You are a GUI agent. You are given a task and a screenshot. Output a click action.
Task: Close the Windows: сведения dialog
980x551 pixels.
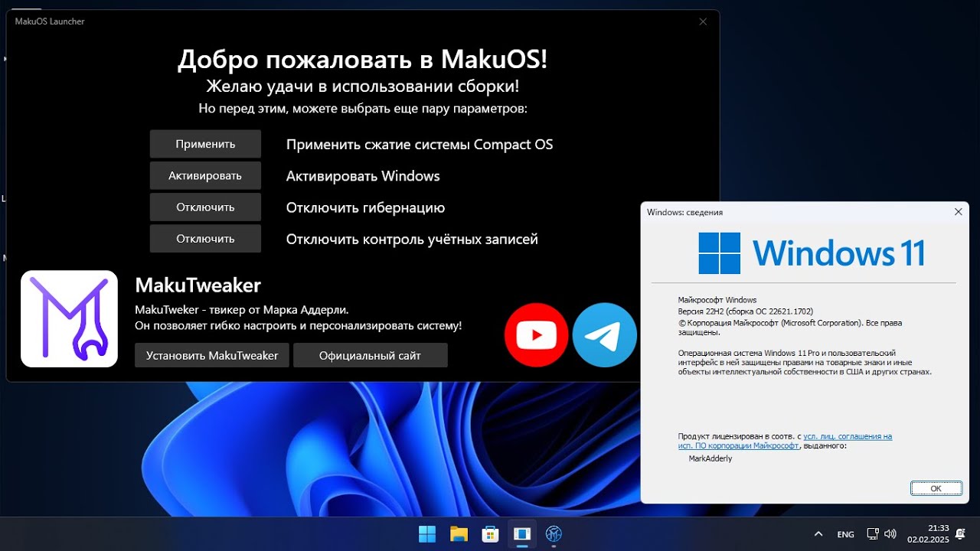958,212
